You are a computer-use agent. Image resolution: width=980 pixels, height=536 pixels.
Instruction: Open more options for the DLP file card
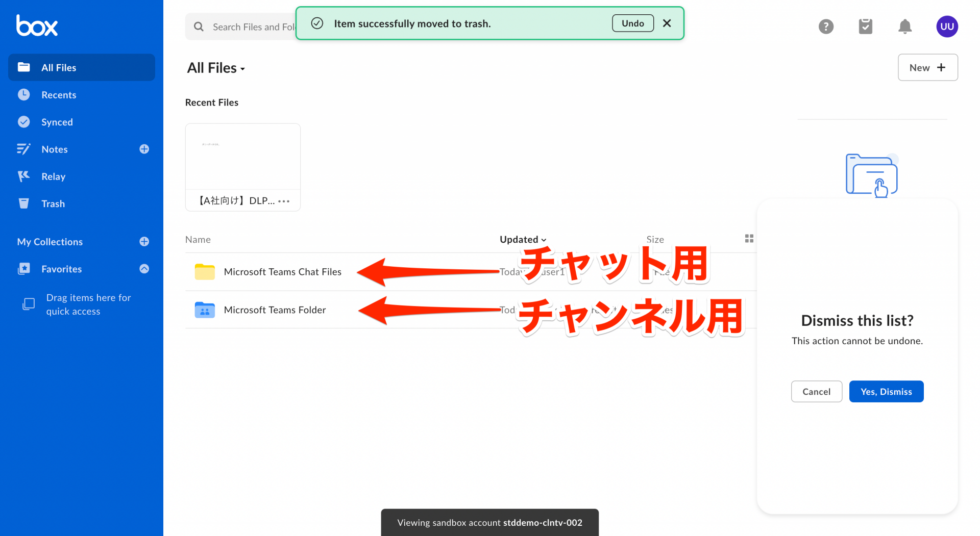(x=284, y=200)
